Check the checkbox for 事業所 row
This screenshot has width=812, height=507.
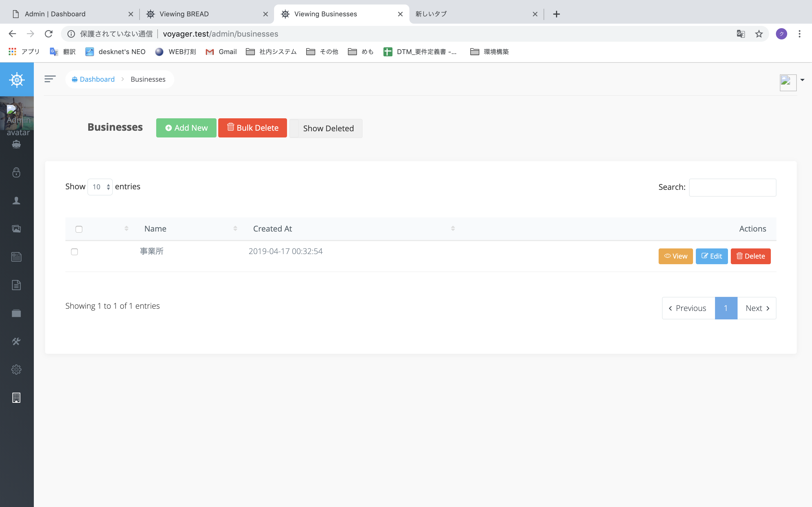coord(74,252)
